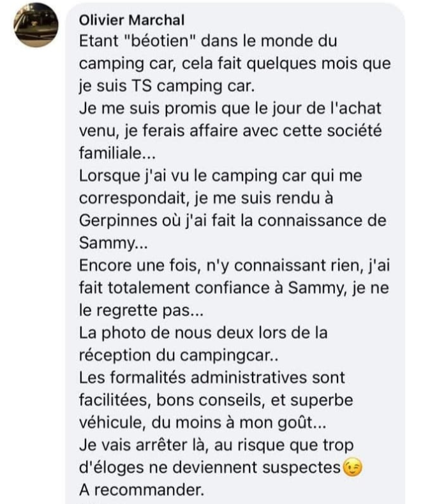The image size is (423, 504).
Task: Click Olivier Marchal's profile picture
Action: point(37,26)
